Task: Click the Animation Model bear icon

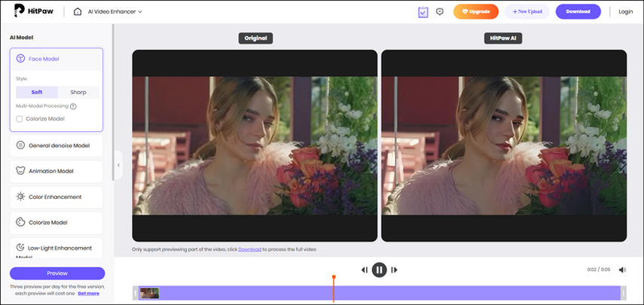Action: pyautogui.click(x=20, y=171)
